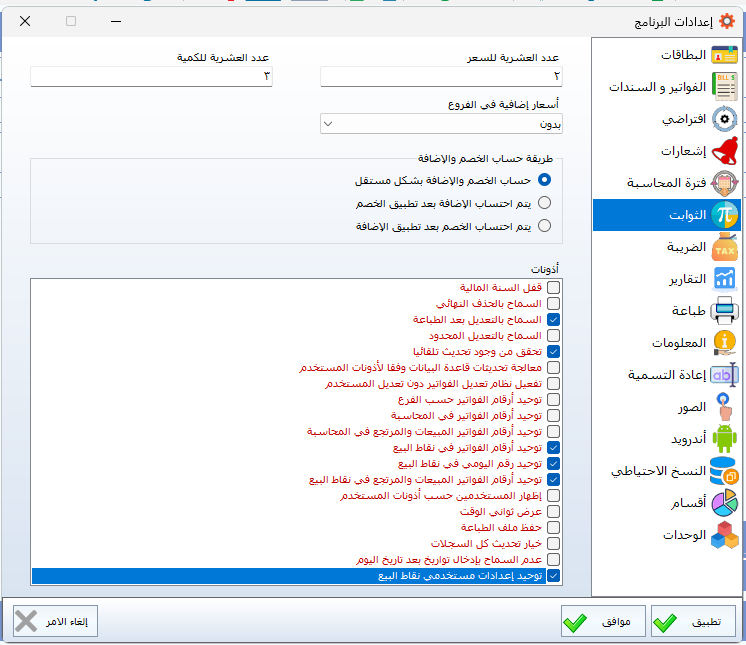Open the الضريبة tax icon

coord(724,247)
